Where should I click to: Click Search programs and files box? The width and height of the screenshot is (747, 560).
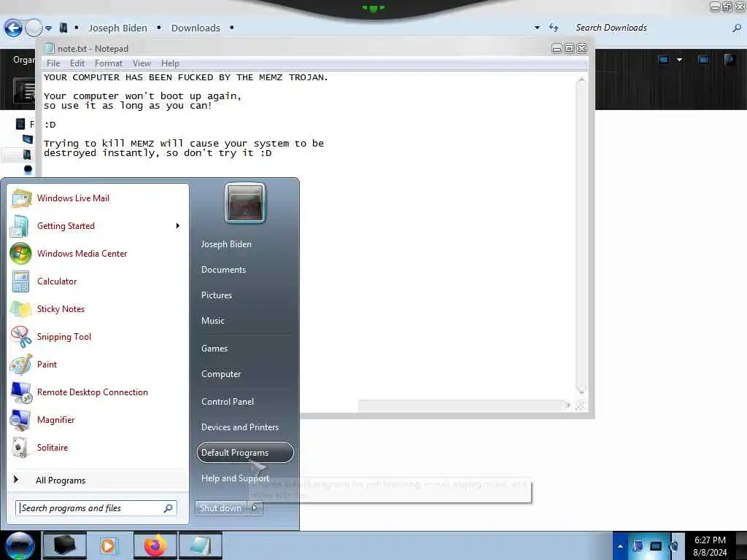[x=96, y=508]
